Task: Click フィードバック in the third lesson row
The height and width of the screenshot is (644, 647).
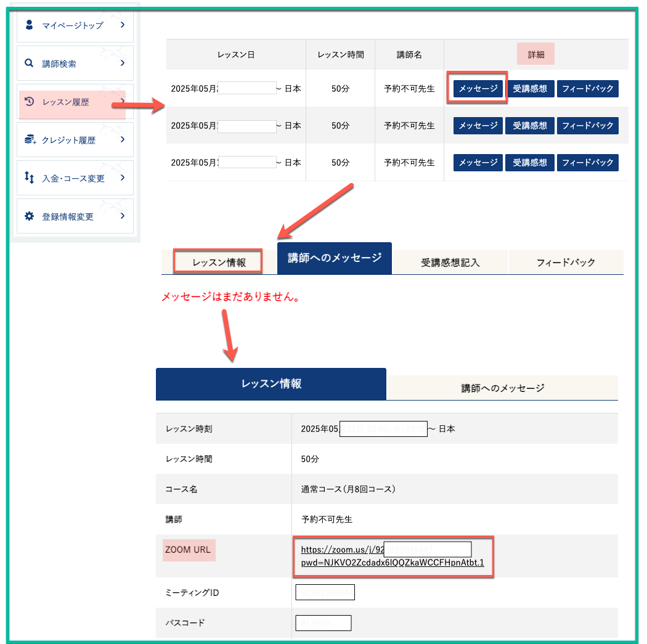Action: click(587, 163)
